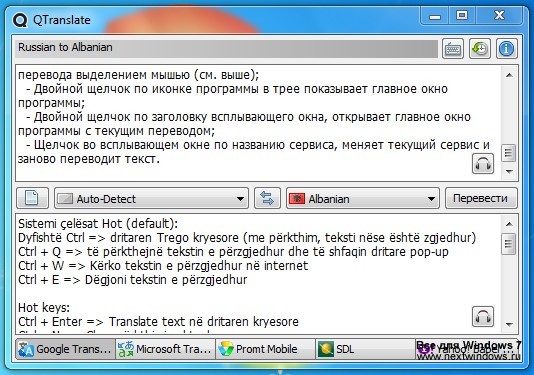Click scroll up arrow in source text box
The image size is (534, 375).
click(x=509, y=75)
